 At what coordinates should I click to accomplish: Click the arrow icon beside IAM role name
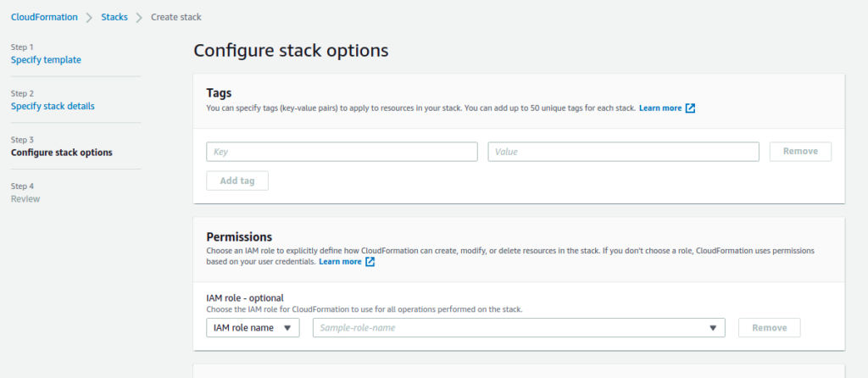point(287,328)
